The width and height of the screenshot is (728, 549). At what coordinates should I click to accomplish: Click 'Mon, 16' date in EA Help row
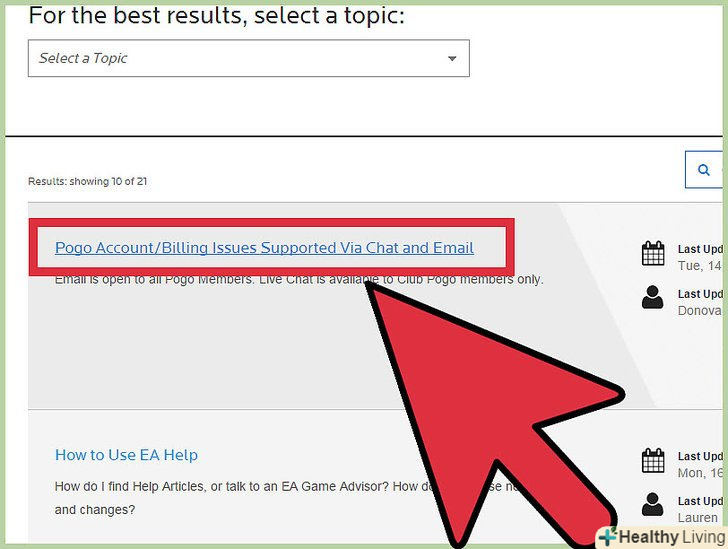[700, 473]
